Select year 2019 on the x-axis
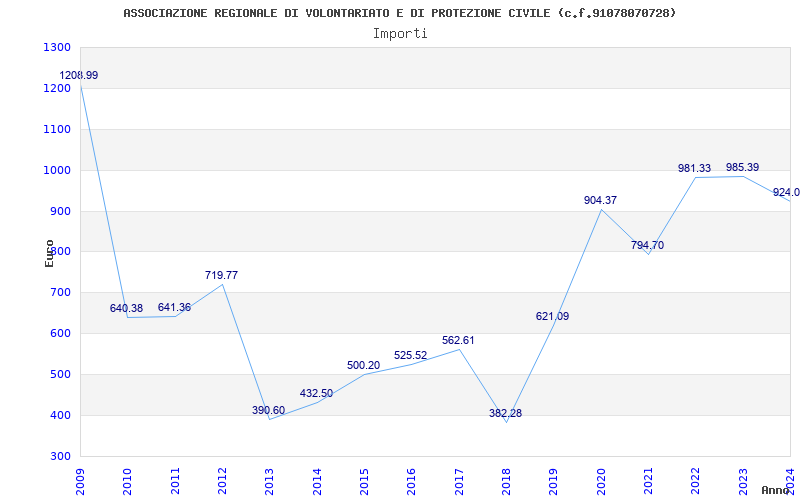The image size is (800, 500). (554, 482)
